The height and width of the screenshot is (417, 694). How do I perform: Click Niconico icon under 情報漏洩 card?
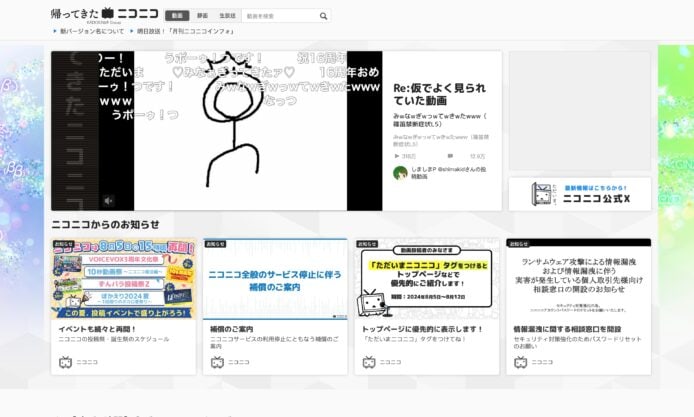point(520,362)
